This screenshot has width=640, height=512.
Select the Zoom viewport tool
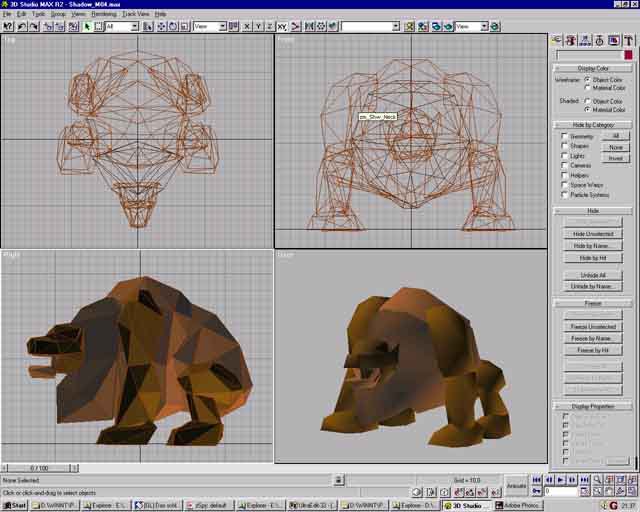point(597,480)
